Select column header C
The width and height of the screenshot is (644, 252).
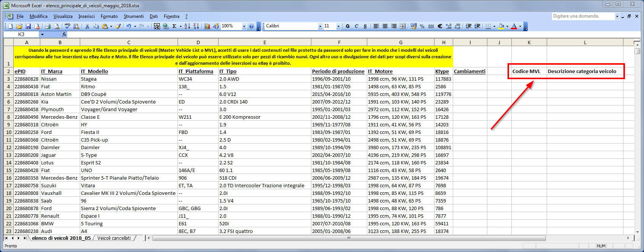click(x=129, y=42)
